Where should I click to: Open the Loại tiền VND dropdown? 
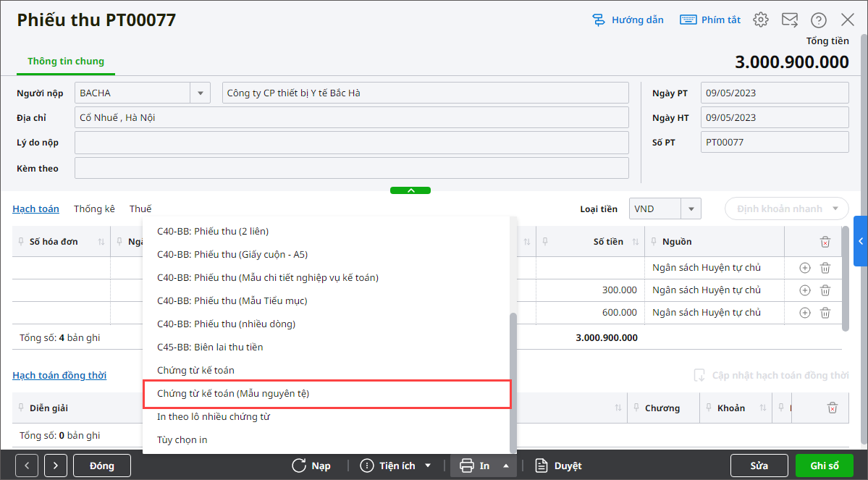[691, 209]
